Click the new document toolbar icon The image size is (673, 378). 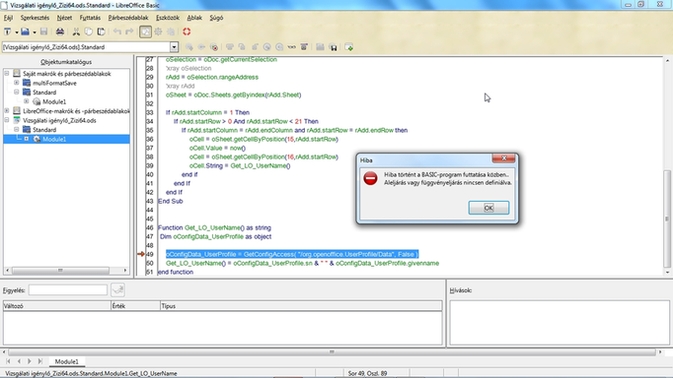click(x=7, y=32)
